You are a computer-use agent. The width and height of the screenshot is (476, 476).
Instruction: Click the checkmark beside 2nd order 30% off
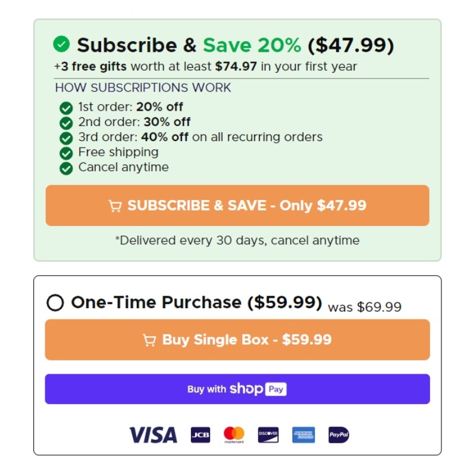pyautogui.click(x=66, y=123)
